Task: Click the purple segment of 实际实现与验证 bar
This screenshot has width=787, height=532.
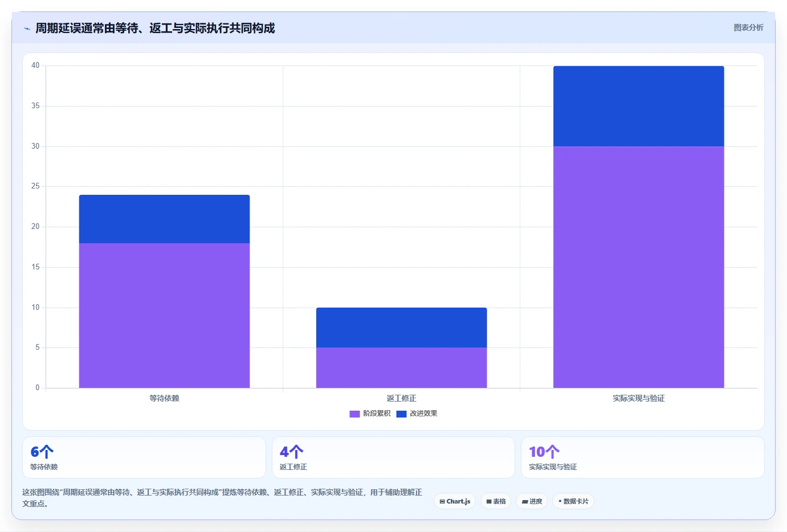Action: [x=638, y=267]
